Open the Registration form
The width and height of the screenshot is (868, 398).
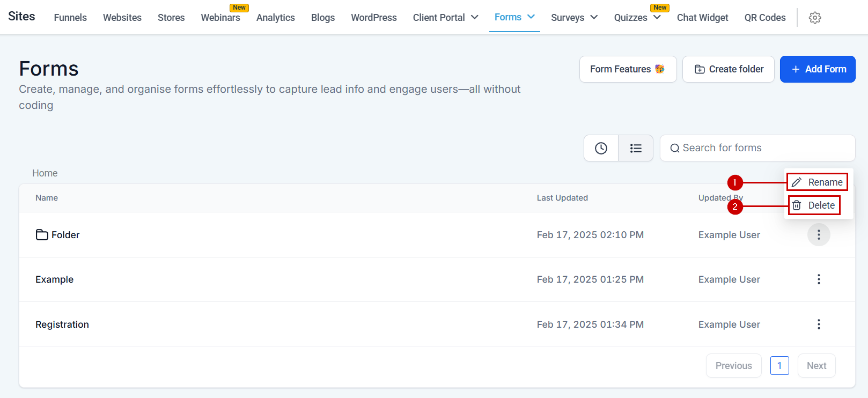[x=62, y=325]
